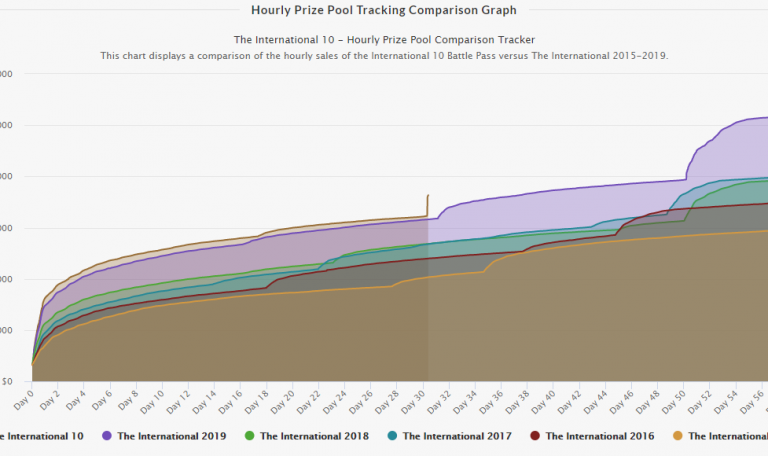
Task: Click the brown line's spike peak near Day 30
Action: (428, 195)
